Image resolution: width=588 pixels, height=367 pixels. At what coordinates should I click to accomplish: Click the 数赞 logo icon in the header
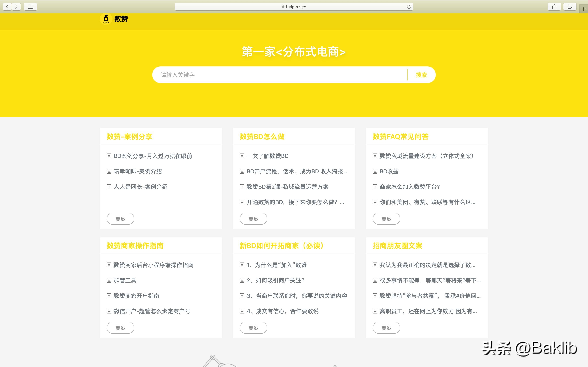tap(106, 19)
